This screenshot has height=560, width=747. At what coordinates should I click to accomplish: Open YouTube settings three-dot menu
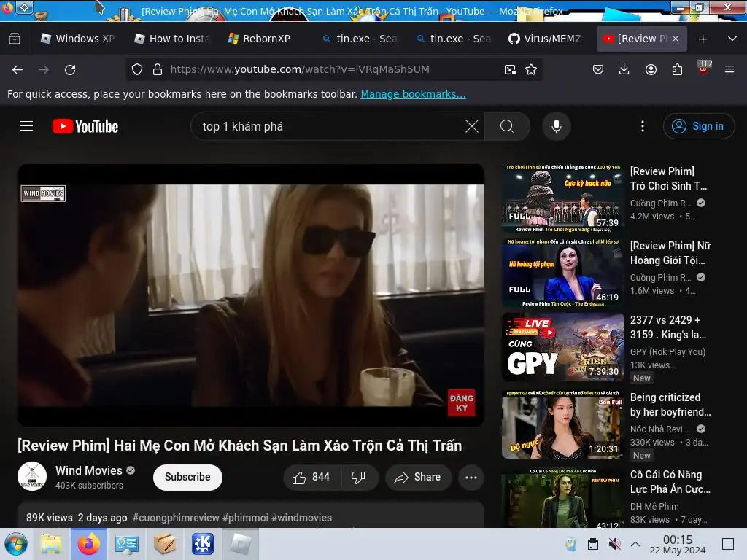(x=643, y=126)
